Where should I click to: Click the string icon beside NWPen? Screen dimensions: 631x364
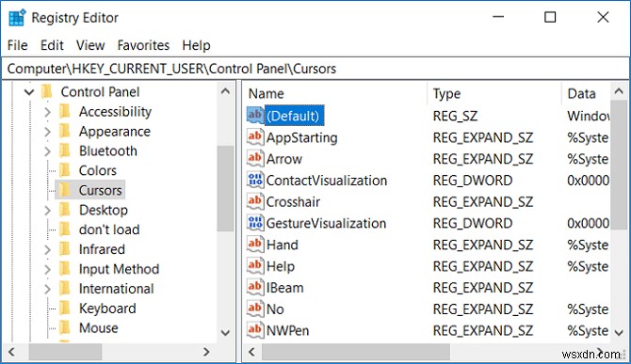point(255,330)
